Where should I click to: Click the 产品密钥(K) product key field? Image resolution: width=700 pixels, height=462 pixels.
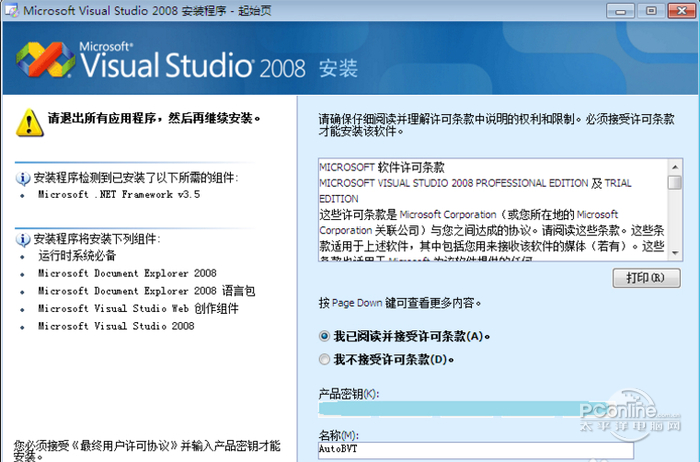(462, 409)
